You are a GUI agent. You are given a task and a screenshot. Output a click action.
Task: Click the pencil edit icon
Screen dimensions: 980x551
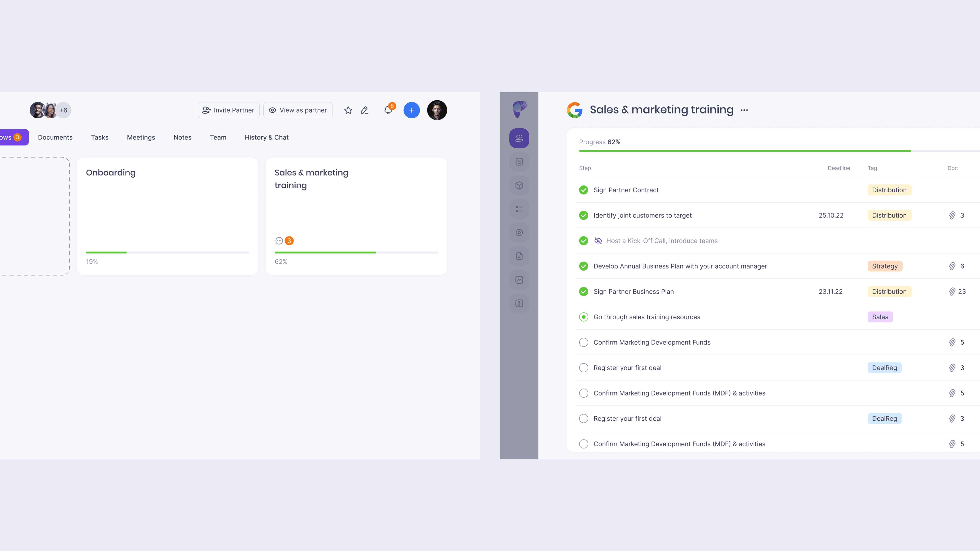tap(364, 110)
